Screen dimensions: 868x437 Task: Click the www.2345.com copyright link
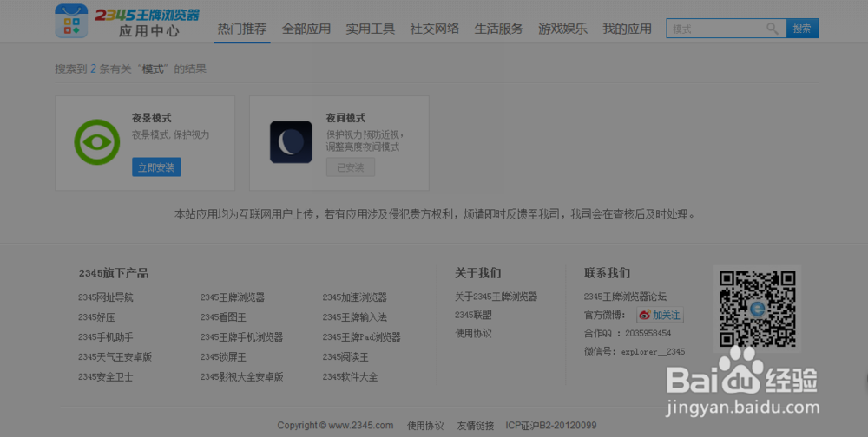click(x=361, y=426)
